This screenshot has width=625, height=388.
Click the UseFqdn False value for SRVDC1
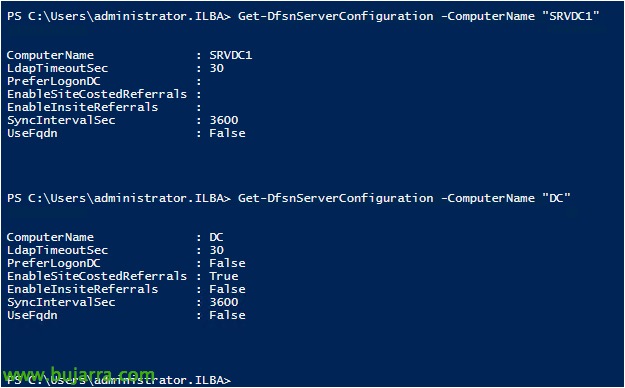pos(227,133)
